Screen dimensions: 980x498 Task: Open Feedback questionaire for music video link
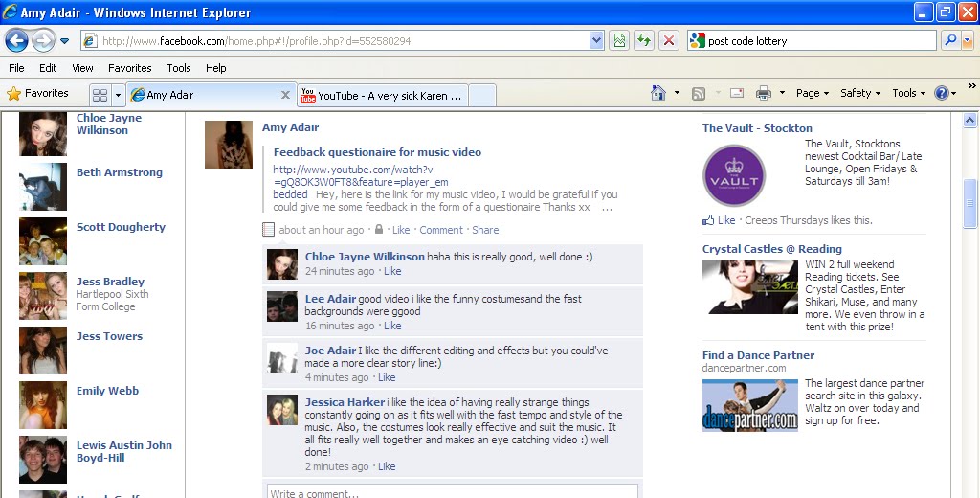click(x=377, y=152)
